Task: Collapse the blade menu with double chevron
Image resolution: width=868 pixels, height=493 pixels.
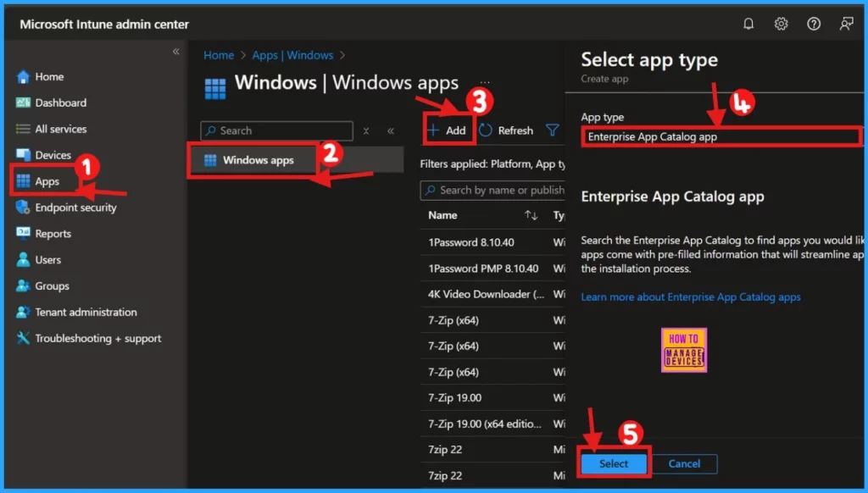Action: pos(391,131)
